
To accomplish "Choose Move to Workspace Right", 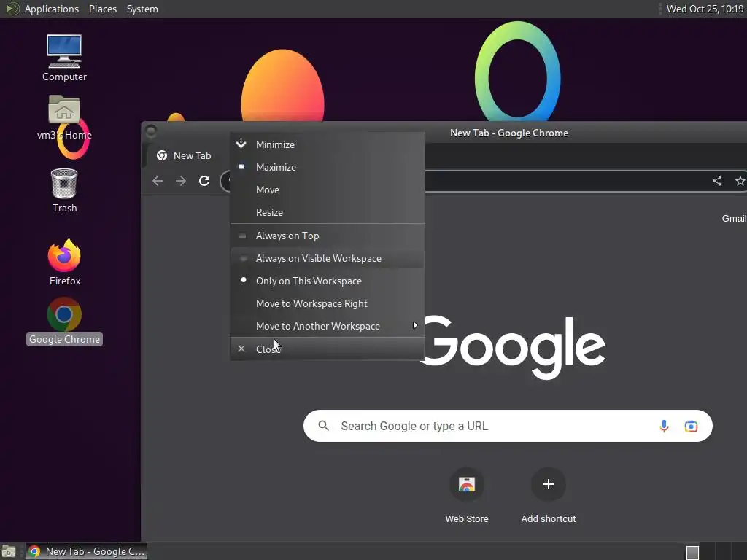I will point(328,303).
